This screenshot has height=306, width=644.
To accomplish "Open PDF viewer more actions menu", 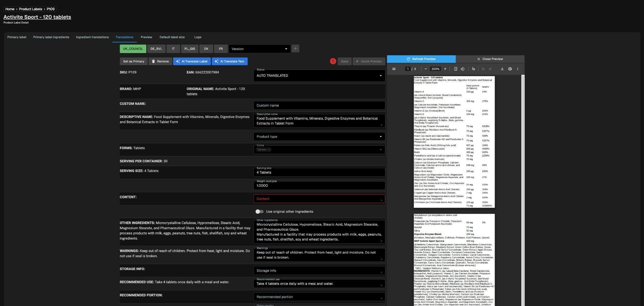I will coord(518,69).
